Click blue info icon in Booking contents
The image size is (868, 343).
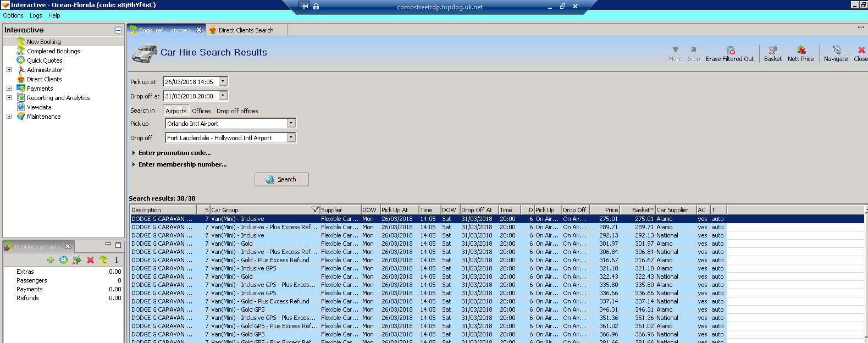117,260
